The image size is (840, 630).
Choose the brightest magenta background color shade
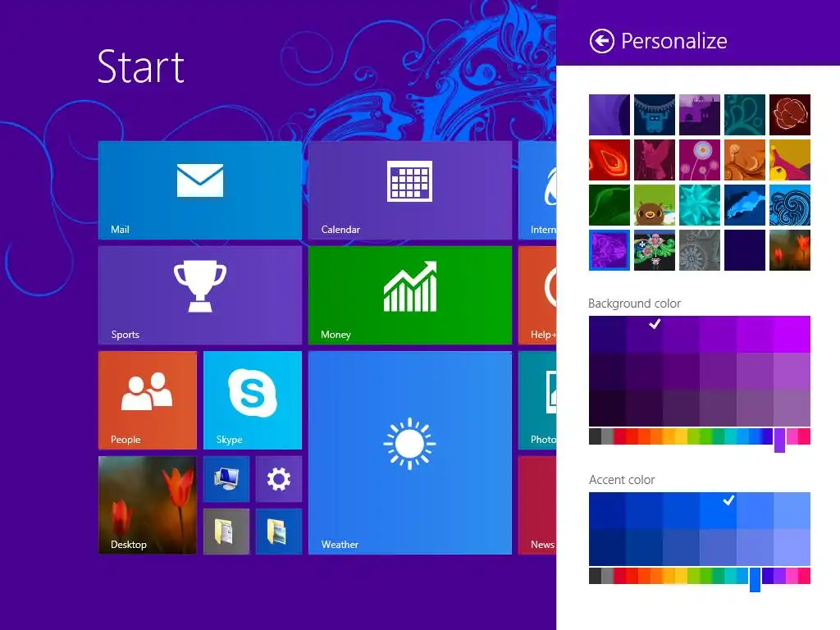pyautogui.click(x=792, y=335)
